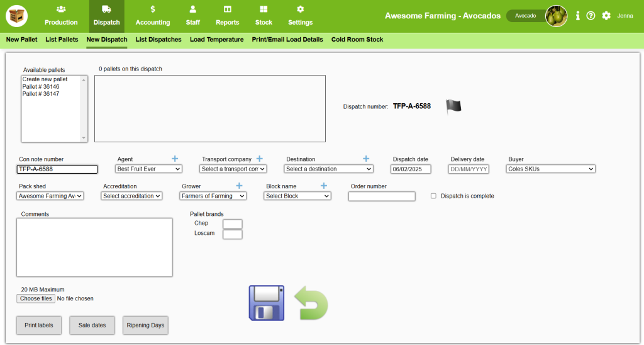Click the Con note number field

click(57, 169)
